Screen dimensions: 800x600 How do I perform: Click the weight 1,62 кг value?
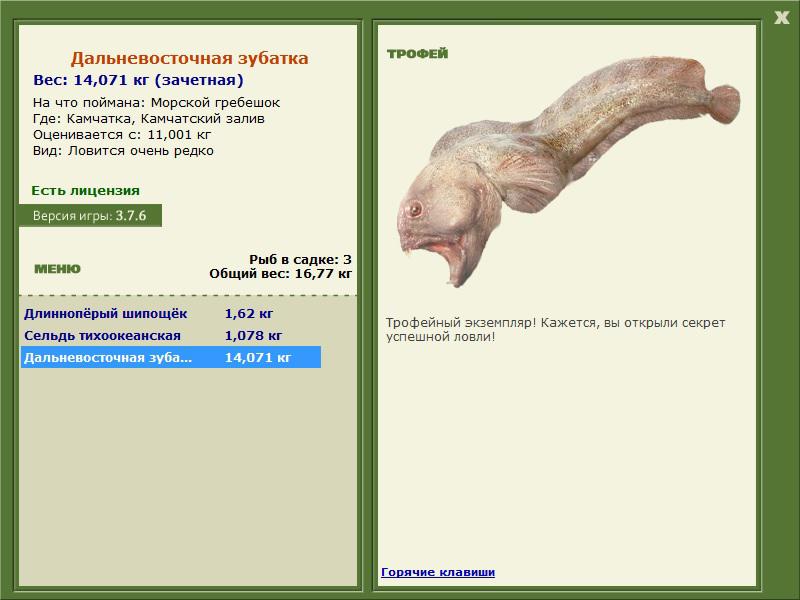tap(249, 313)
